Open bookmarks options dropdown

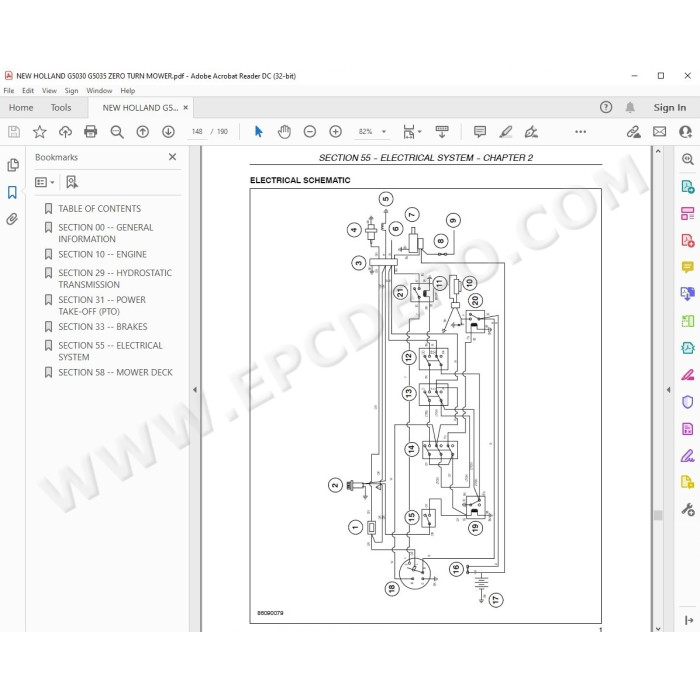tap(45, 182)
